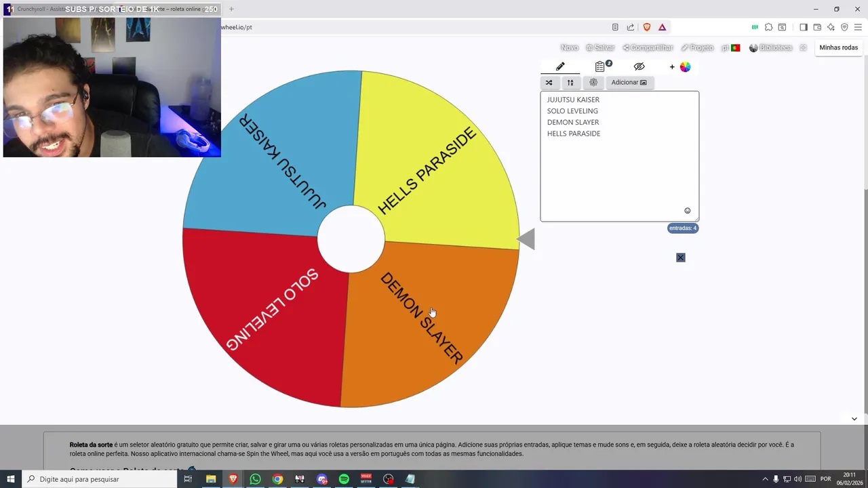Toggle fullscreen mode icon
Viewport: 868px width, 488px height.
(803, 47)
